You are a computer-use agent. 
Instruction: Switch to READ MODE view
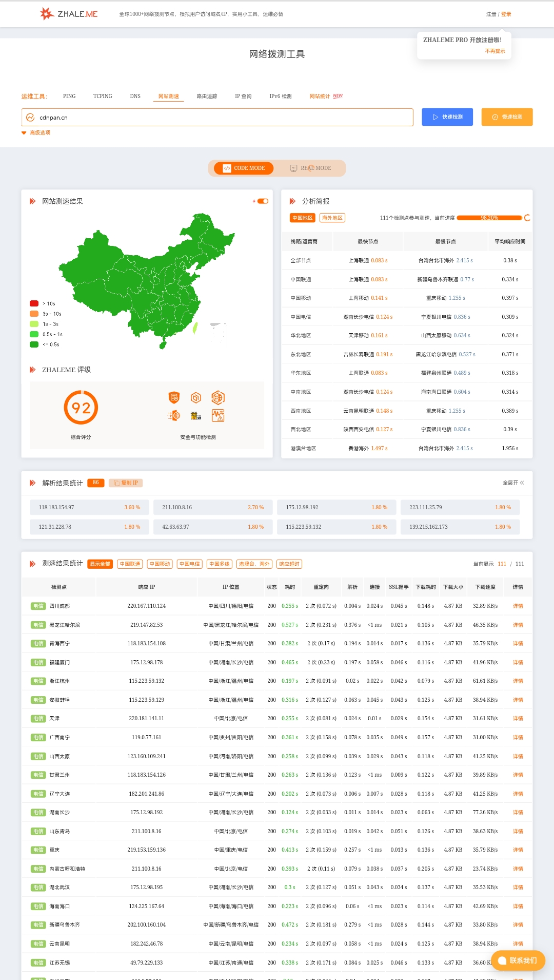coord(310,168)
